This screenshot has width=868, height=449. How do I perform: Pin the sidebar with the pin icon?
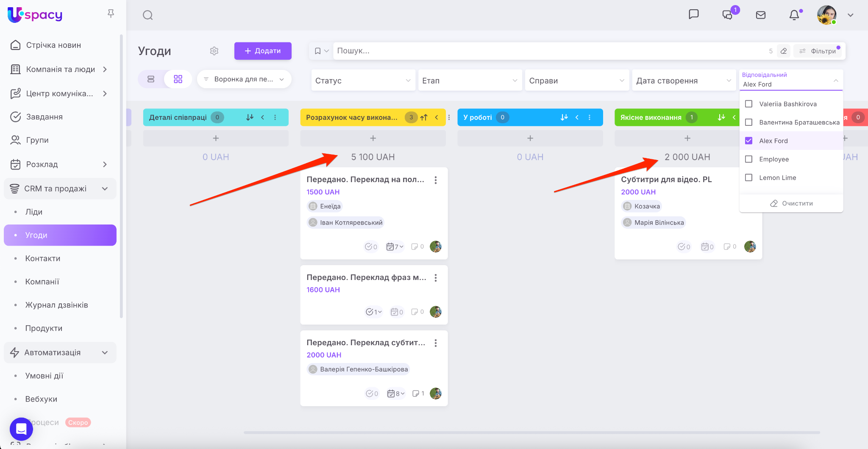(x=111, y=14)
